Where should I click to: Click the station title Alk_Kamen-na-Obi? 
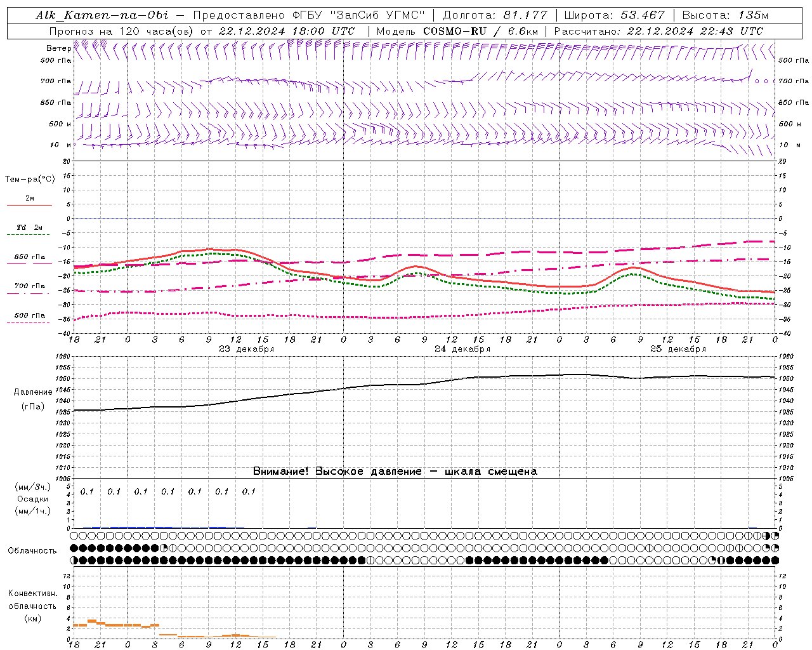pos(101,15)
